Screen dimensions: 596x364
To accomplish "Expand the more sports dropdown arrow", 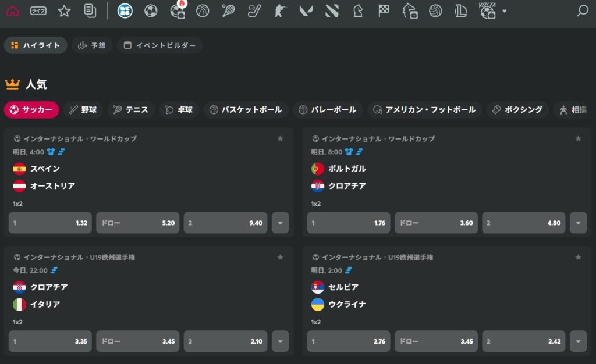I will tap(505, 12).
